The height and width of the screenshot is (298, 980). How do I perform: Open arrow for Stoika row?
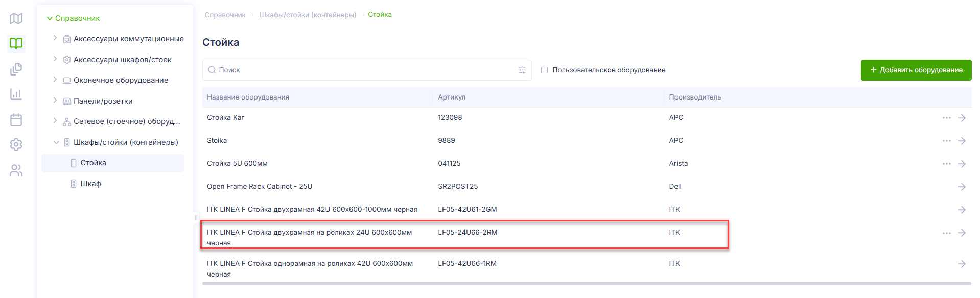(x=962, y=141)
